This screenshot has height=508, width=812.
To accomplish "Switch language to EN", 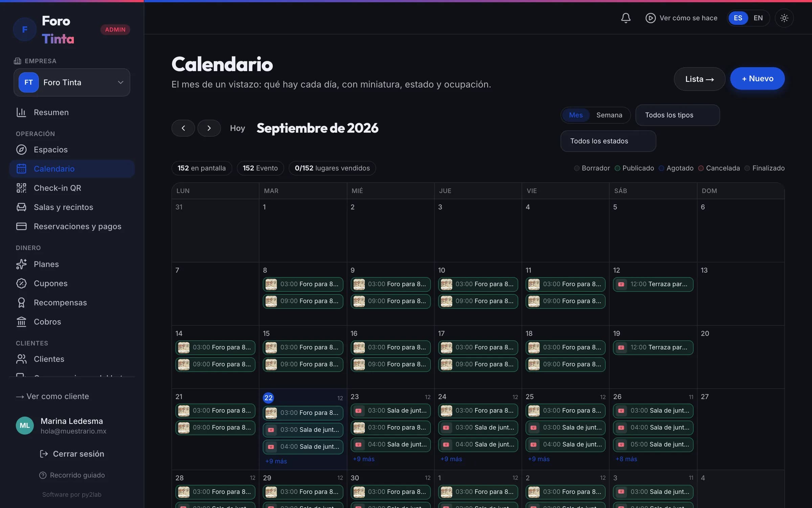I will tap(758, 18).
